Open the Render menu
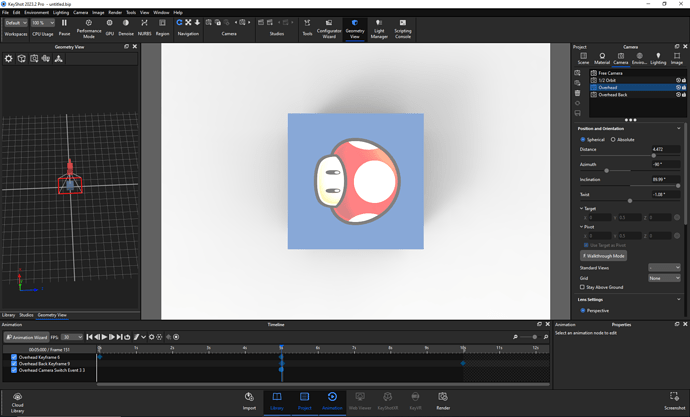Screen dimensions: 690x417 [115, 12]
